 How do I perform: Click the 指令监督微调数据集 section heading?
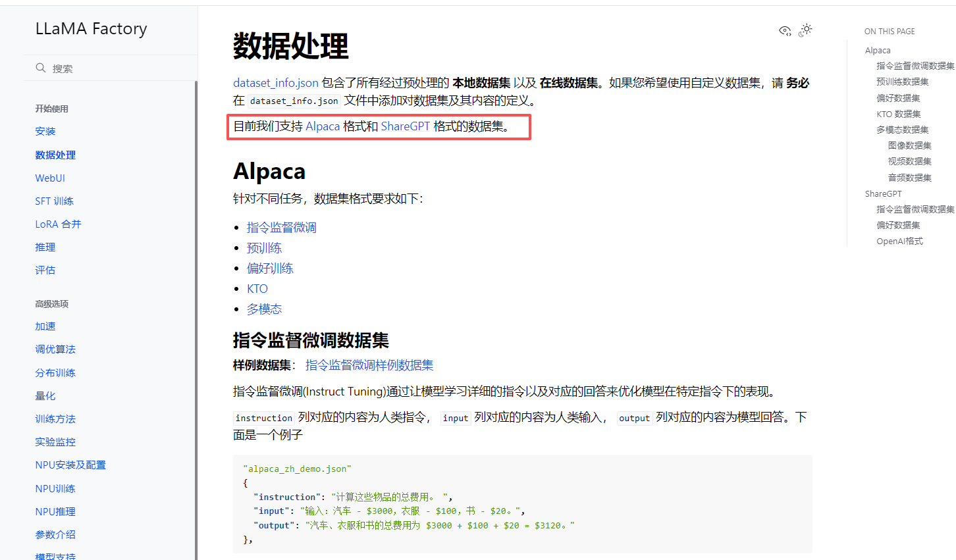[x=311, y=340]
